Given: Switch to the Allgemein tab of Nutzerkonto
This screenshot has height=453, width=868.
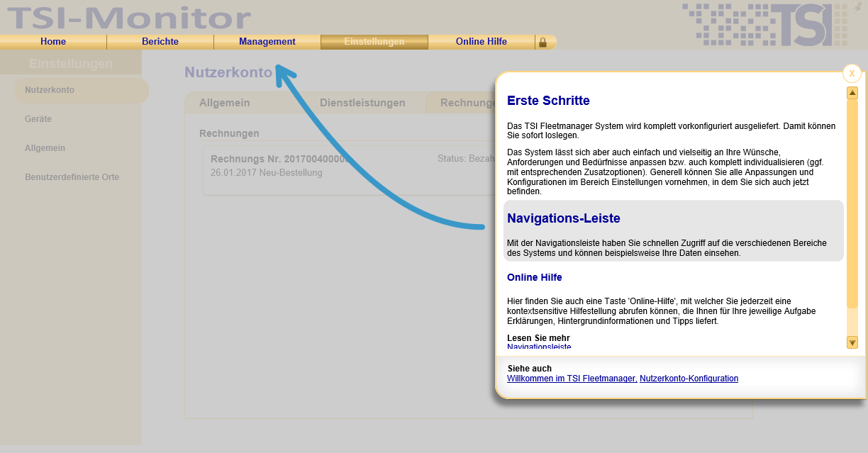Looking at the screenshot, I should point(225,103).
